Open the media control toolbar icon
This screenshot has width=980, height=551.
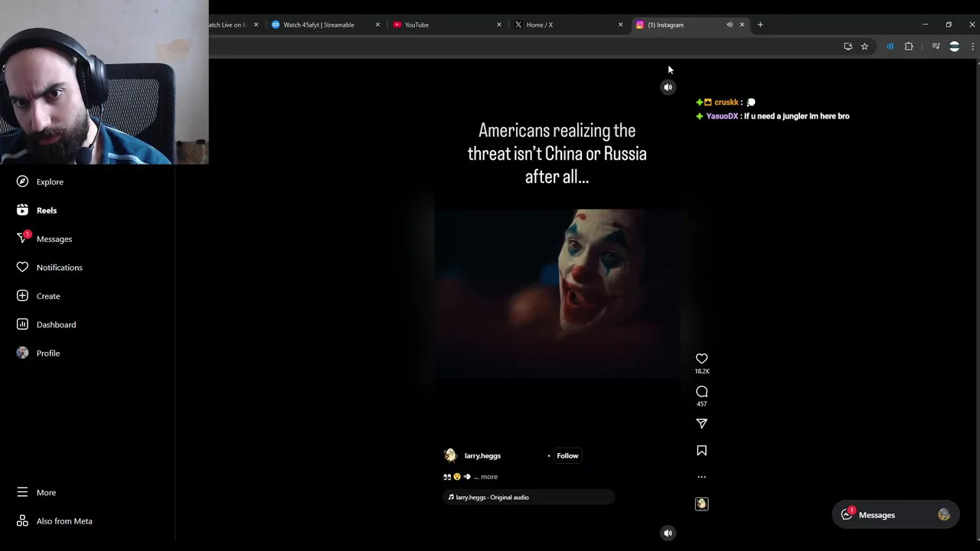[936, 47]
